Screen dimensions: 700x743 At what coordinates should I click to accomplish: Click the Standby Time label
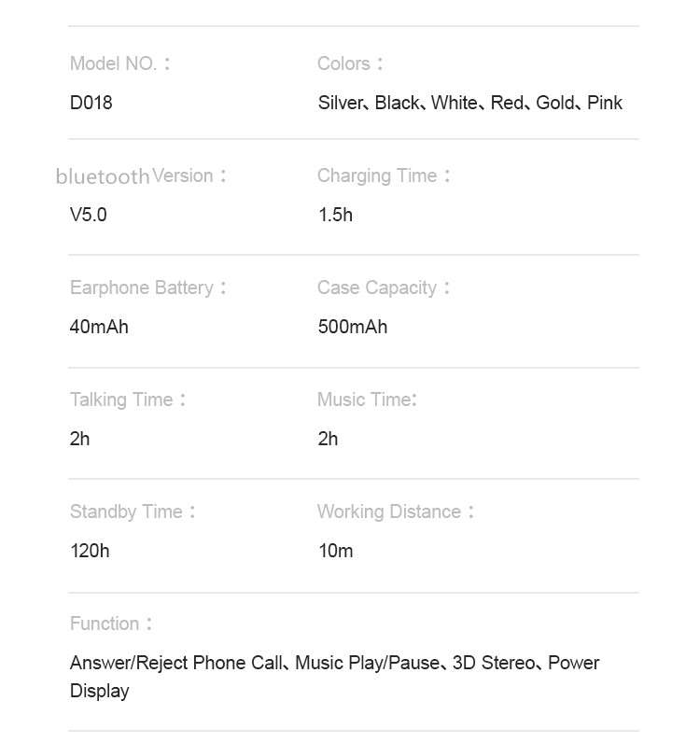click(133, 512)
